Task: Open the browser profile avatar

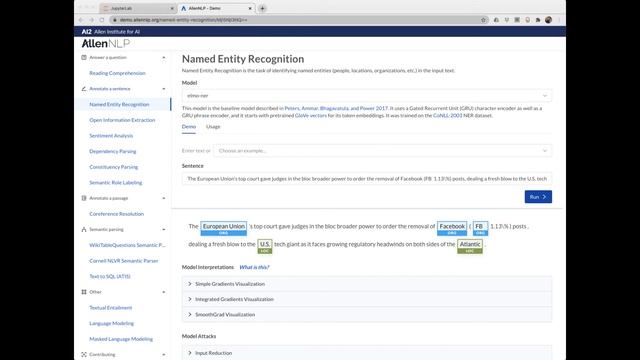Action: (x=548, y=20)
